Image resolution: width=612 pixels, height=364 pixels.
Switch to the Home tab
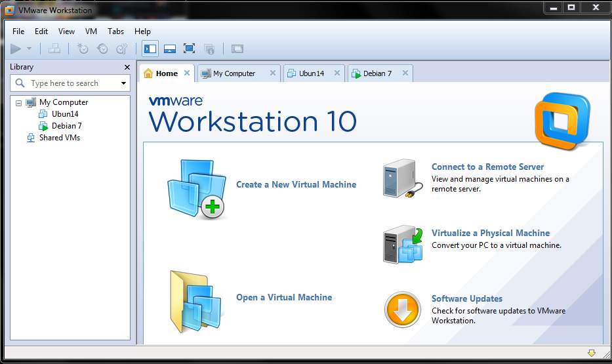click(167, 73)
